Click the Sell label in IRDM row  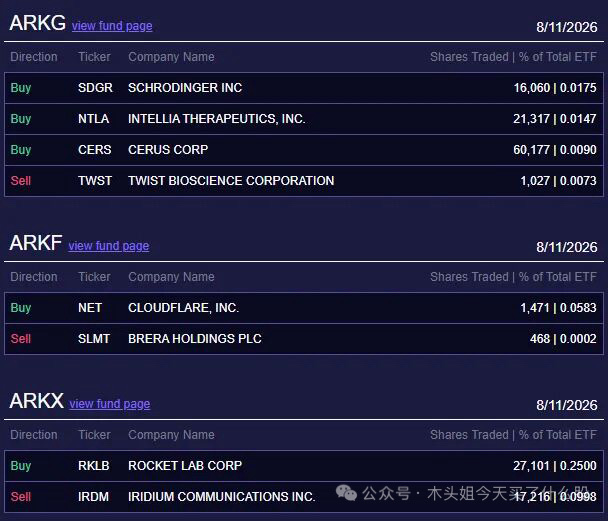21,497
